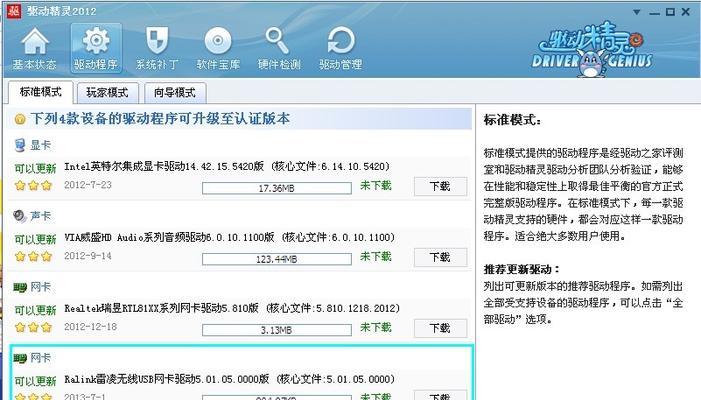The image size is (701, 400).
Task: Click 未下载 status next to 17.36MB
Action: click(x=376, y=185)
